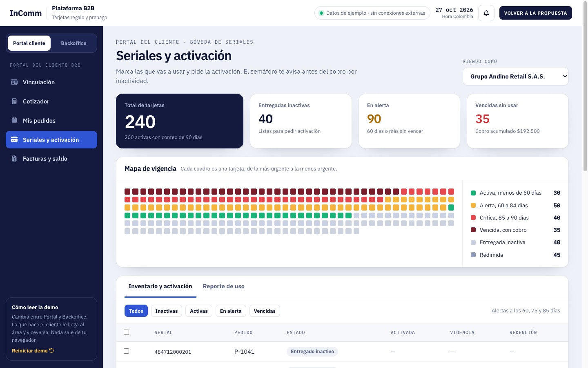Click the Cotizador calculator icon
The height and width of the screenshot is (368, 588).
click(x=14, y=101)
